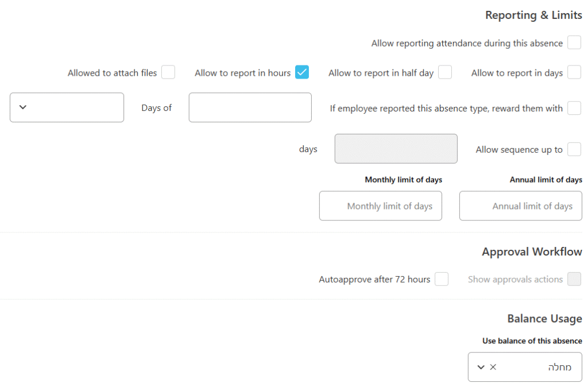The height and width of the screenshot is (387, 588).
Task: Open the empty dropdown beside Days of
Action: [x=67, y=107]
